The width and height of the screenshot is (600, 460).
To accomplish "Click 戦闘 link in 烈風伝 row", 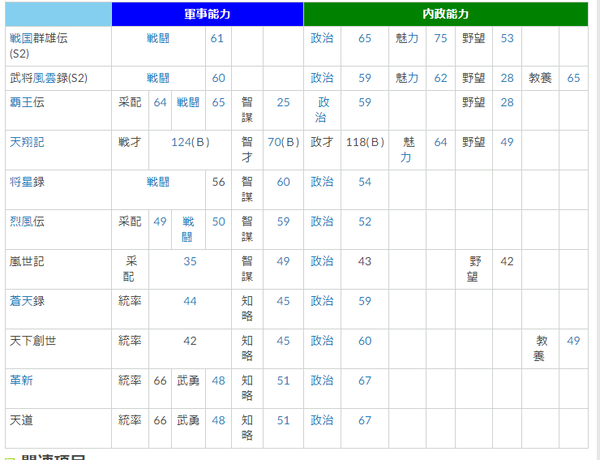I will [188, 229].
